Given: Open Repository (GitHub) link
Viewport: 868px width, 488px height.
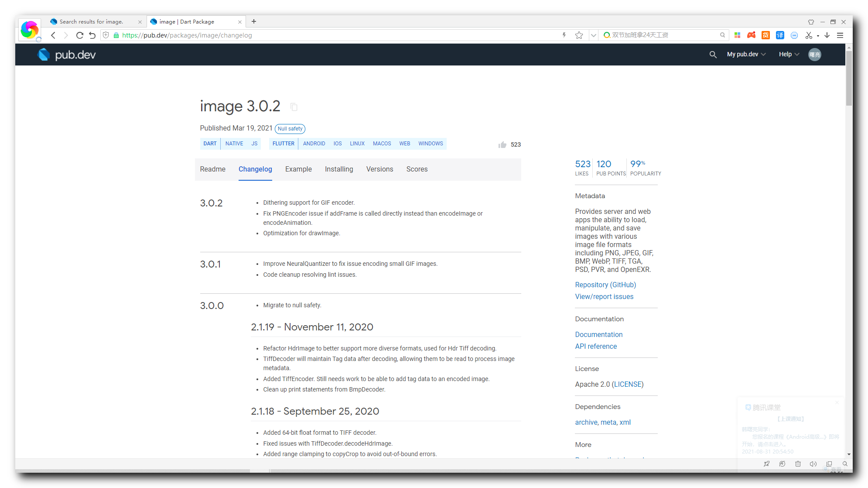Looking at the screenshot, I should coord(605,285).
